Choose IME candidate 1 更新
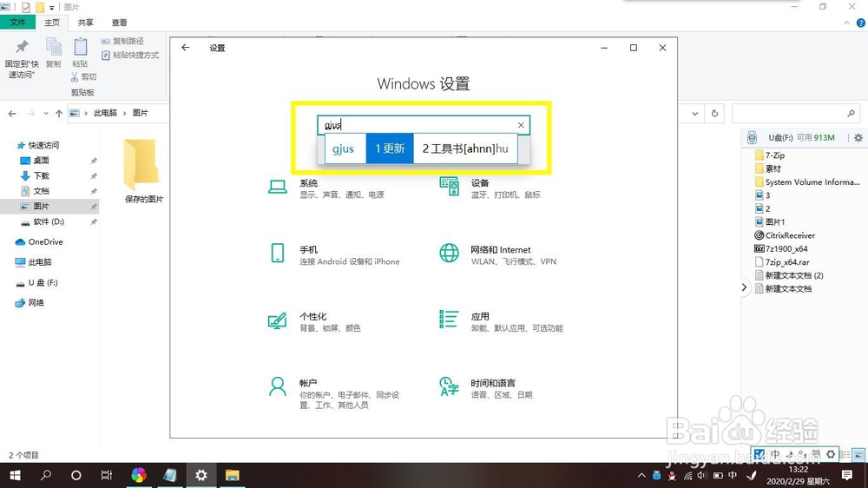868x488 pixels. (390, 148)
